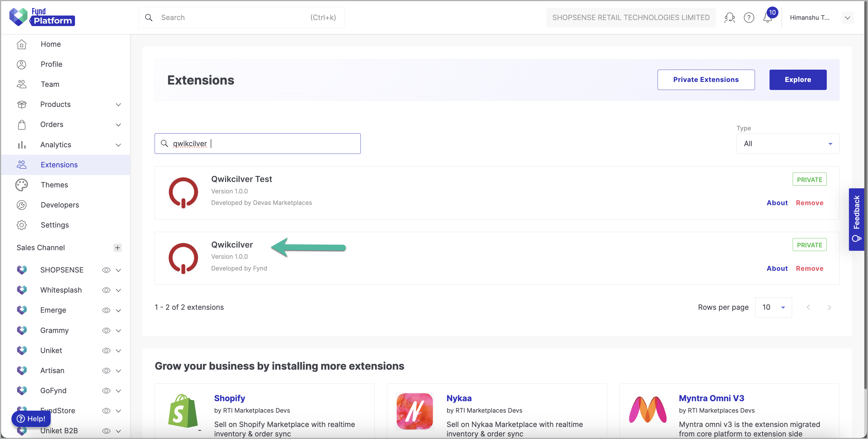Open the support headset icon
Screen dimensions: 868x439
729,17
